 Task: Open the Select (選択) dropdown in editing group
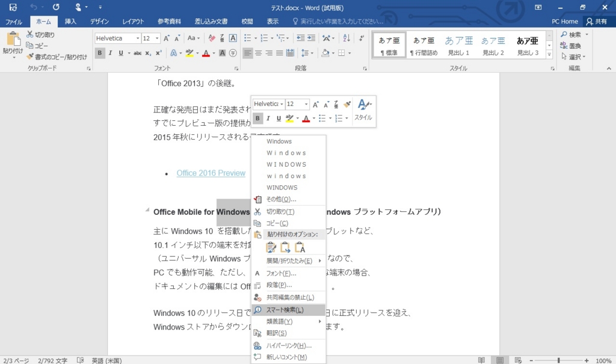click(573, 57)
